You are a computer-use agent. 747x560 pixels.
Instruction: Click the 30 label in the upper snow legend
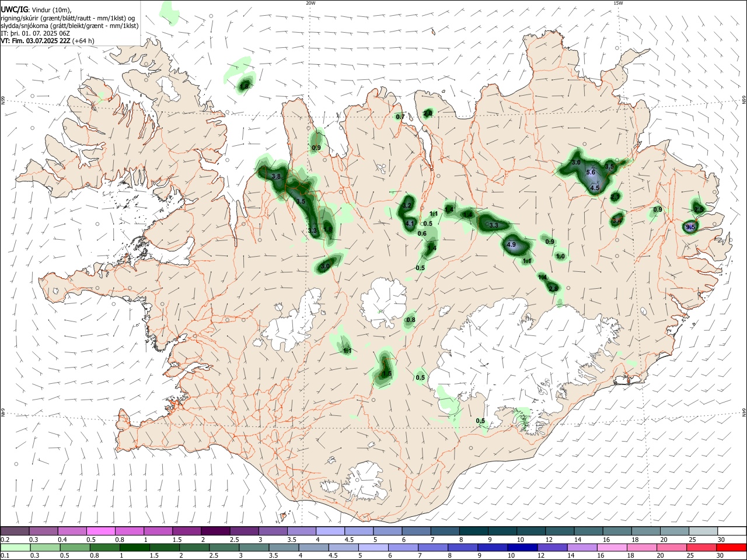(721, 540)
